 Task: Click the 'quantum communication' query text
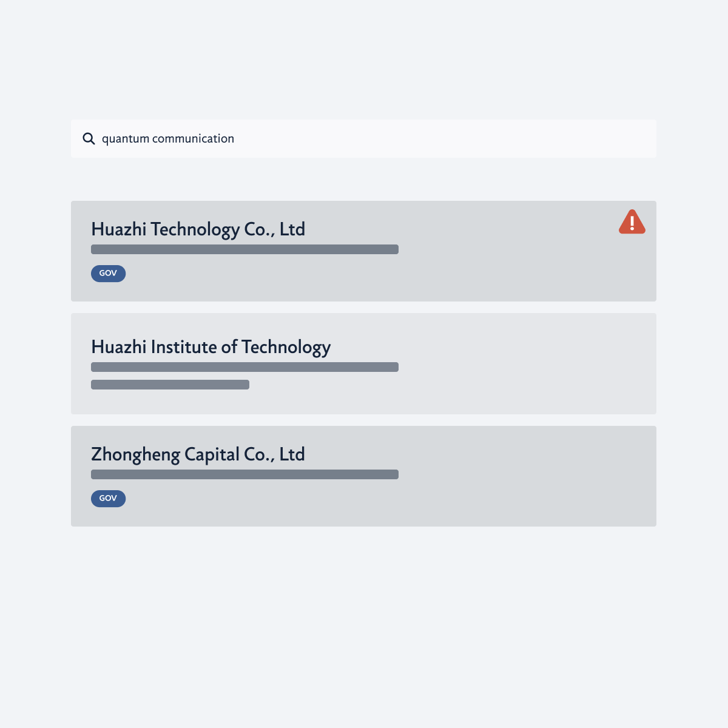pyautogui.click(x=168, y=139)
